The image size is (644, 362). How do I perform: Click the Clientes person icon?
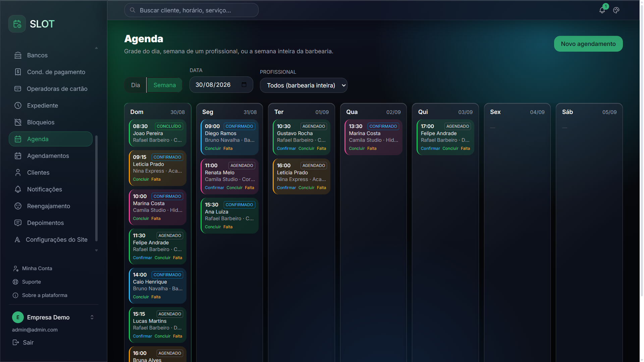pyautogui.click(x=18, y=173)
